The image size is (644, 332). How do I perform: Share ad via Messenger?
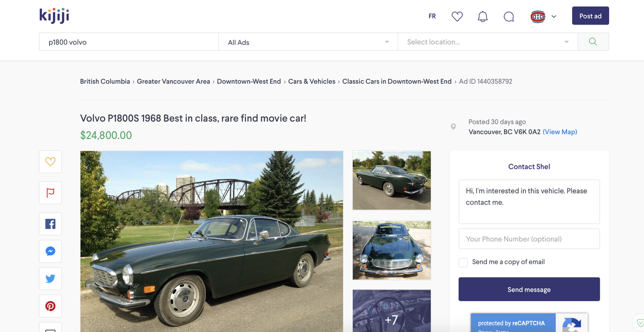pyautogui.click(x=50, y=251)
